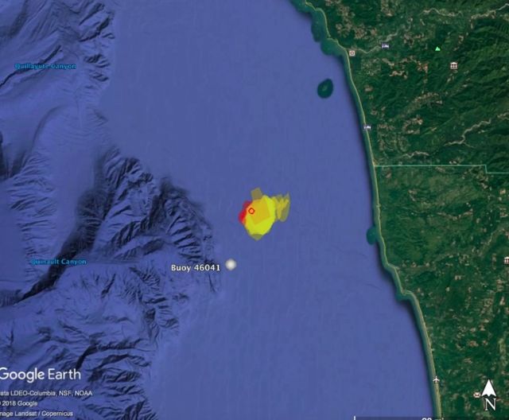Viewport: 509px width, 420px height.
Task: Click the Landsat / Copernicus attribution text
Action: pyautogui.click(x=37, y=414)
